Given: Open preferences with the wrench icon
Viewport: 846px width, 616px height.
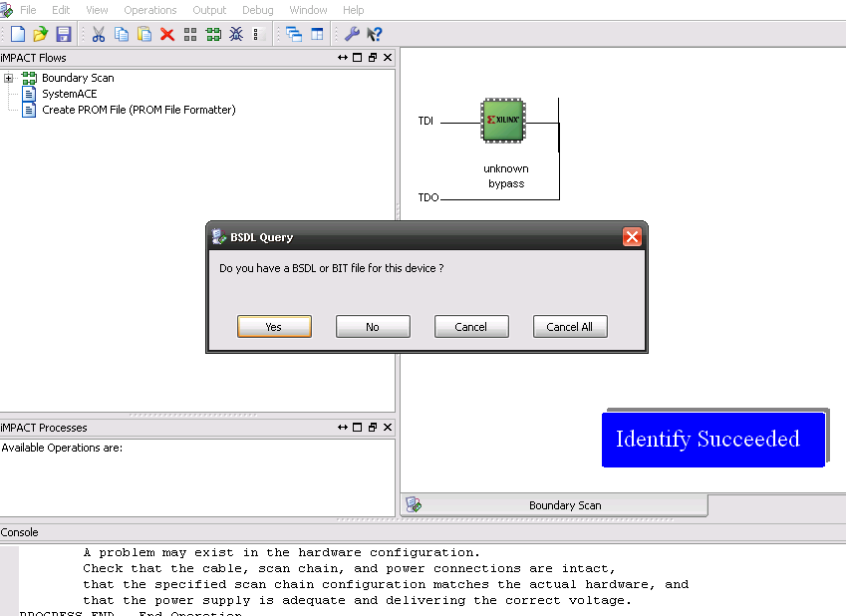Looking at the screenshot, I should tap(352, 34).
